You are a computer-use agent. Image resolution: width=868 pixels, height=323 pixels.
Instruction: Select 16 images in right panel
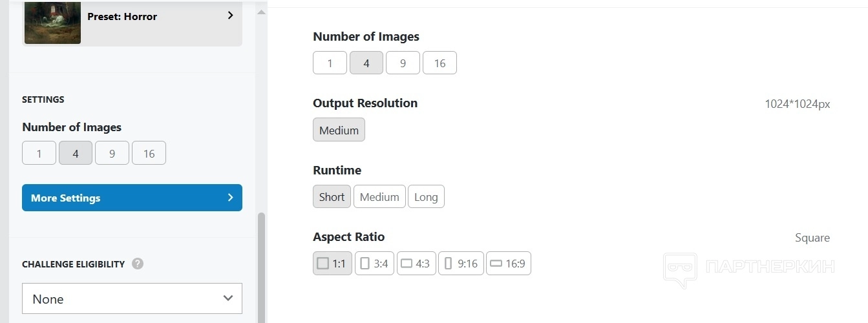[x=439, y=63]
